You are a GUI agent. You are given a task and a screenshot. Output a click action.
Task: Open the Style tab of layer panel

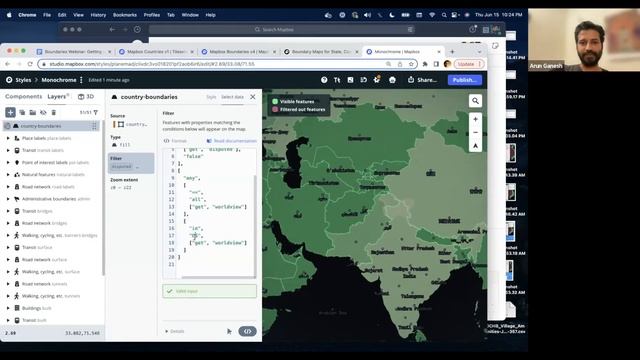(x=211, y=97)
